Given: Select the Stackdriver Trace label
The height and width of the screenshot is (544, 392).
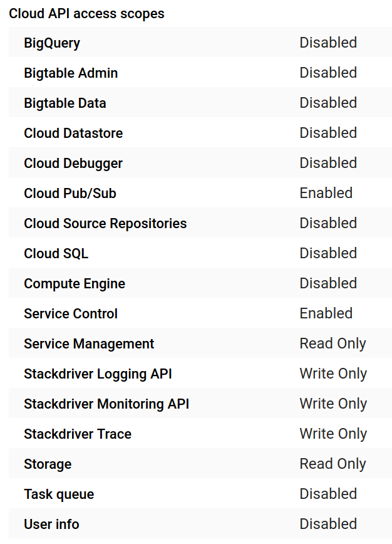Looking at the screenshot, I should pyautogui.click(x=78, y=434).
